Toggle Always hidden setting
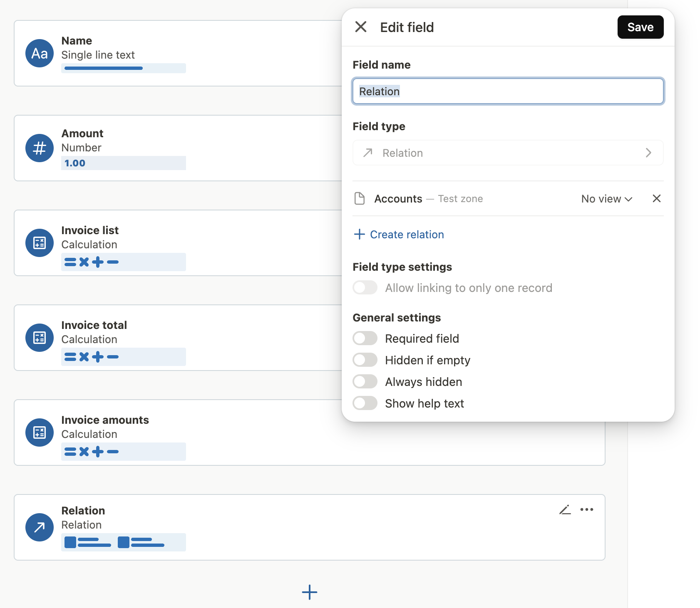 pyautogui.click(x=365, y=381)
